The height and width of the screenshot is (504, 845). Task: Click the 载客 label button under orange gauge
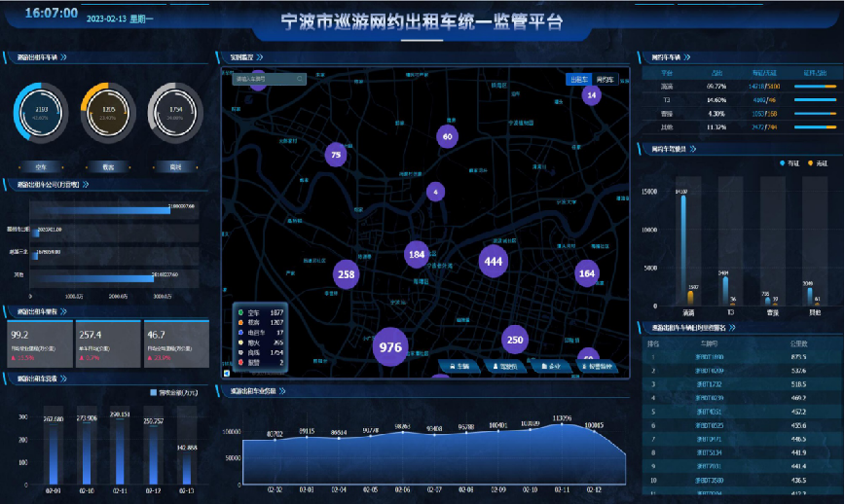(108, 166)
